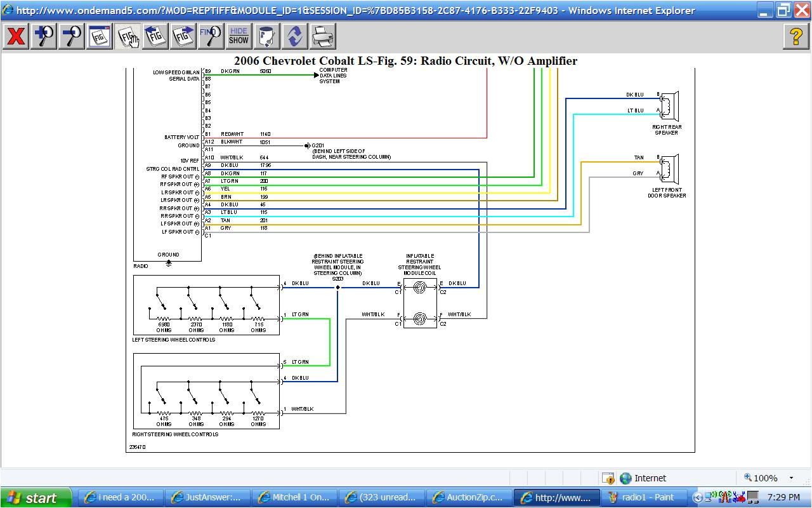The height and width of the screenshot is (508, 812).
Task: Activate the pan figure hand tool
Action: (x=127, y=36)
